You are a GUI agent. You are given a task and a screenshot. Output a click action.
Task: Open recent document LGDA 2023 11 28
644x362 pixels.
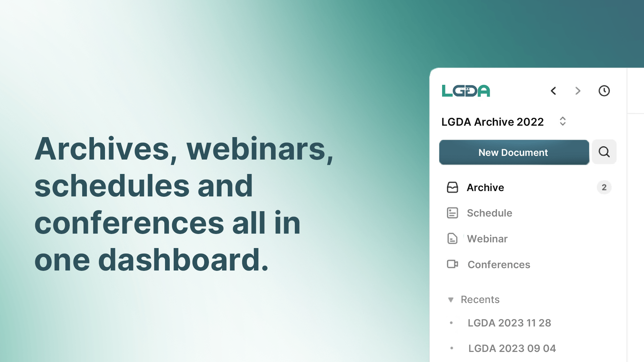(x=509, y=323)
